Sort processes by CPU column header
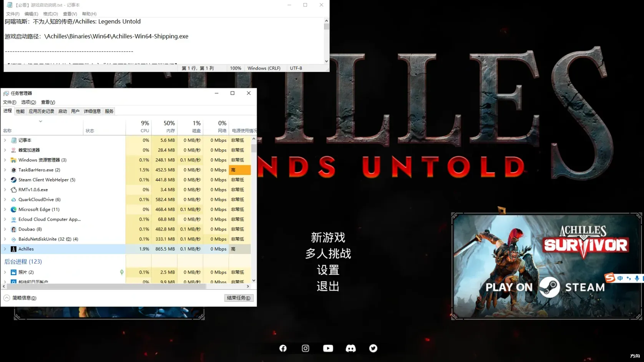Screen dimensions: 644x362 [x=139, y=126]
